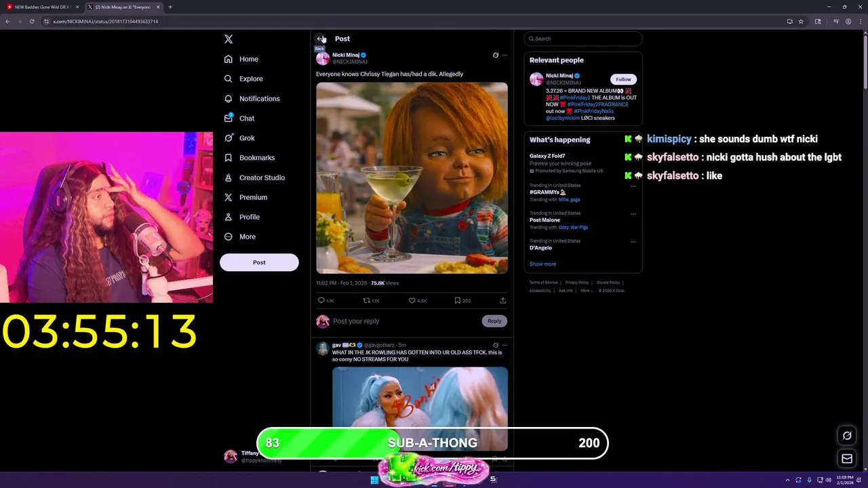Image resolution: width=868 pixels, height=488 pixels.
Task: Expand the More menu in the sidebar
Action: (240, 237)
